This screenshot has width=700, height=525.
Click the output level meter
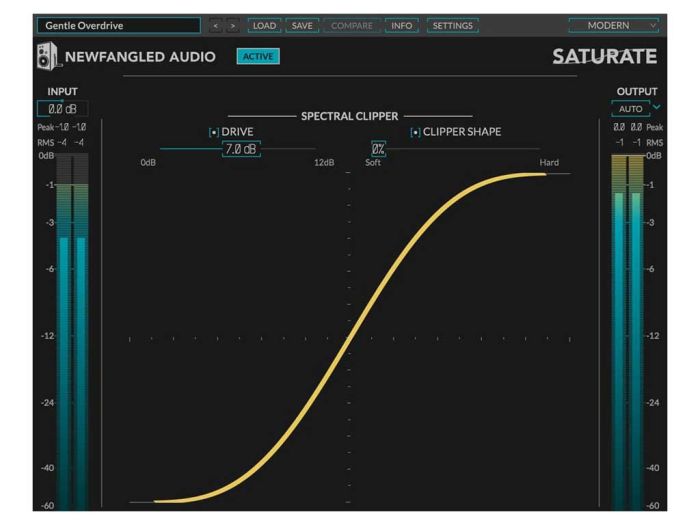coord(627,331)
